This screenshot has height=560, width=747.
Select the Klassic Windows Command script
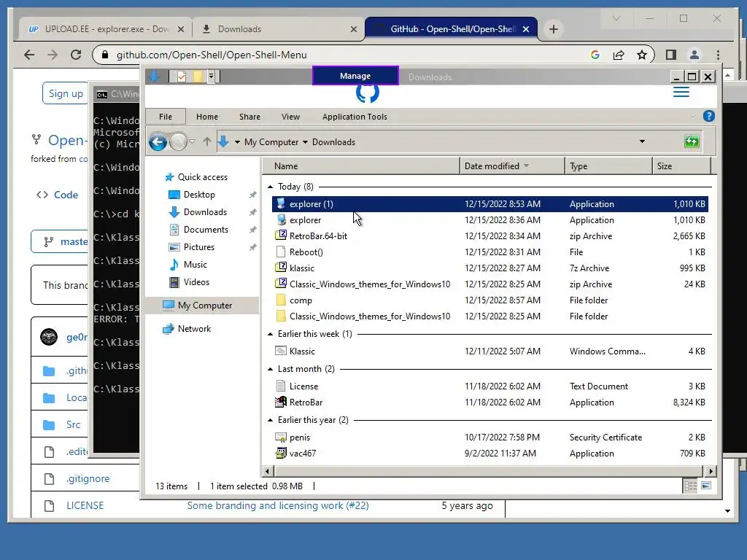[x=489, y=351]
